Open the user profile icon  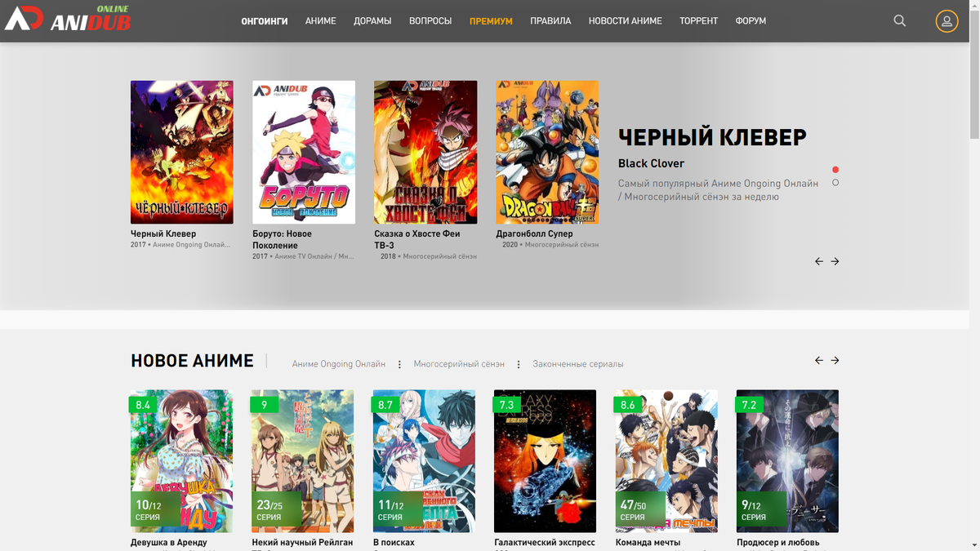click(x=947, y=21)
